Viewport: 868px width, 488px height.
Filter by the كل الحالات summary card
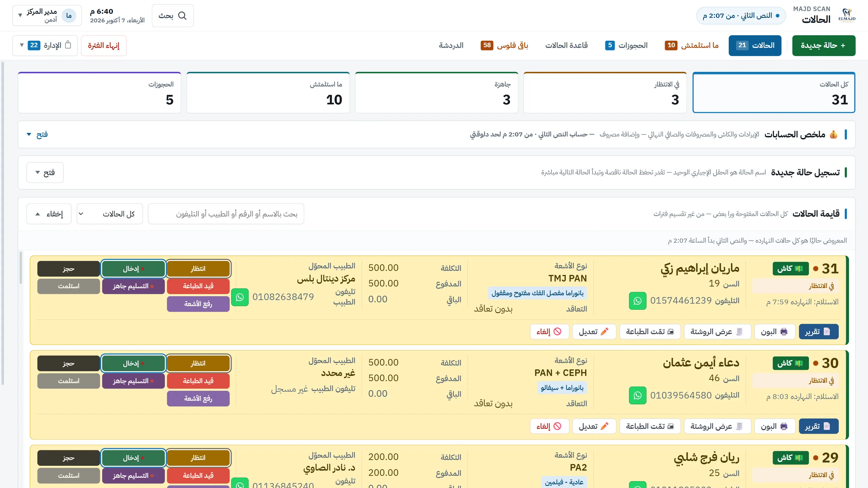(x=774, y=93)
